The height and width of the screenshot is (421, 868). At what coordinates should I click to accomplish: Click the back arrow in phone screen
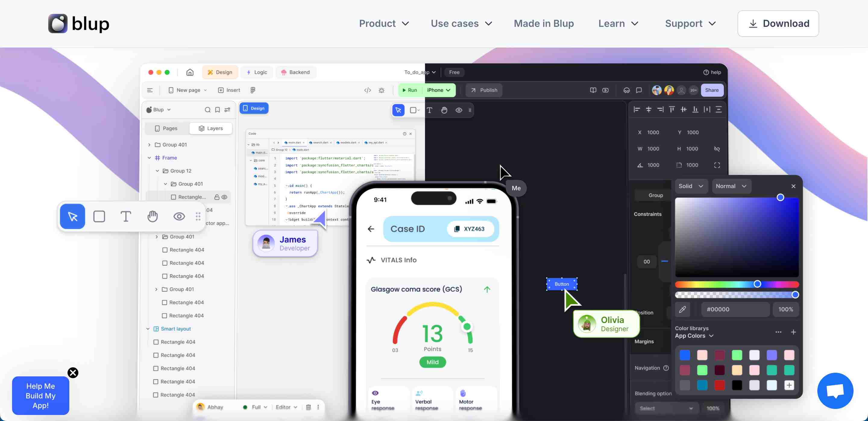371,229
